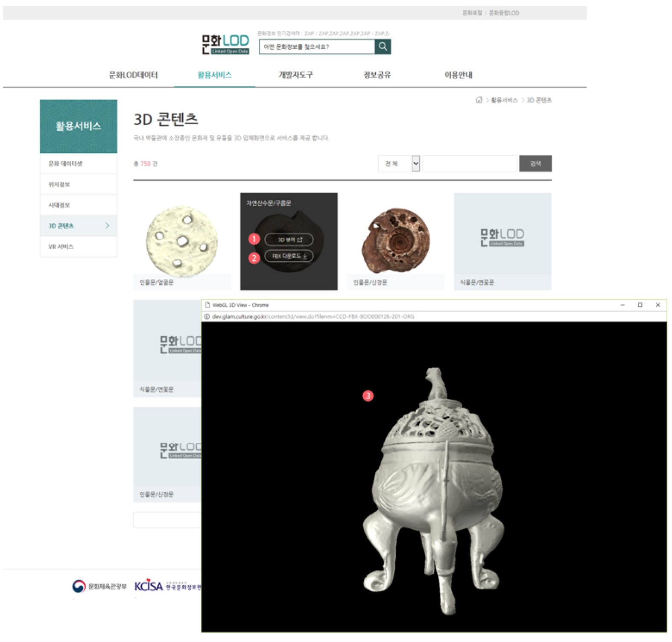The image size is (672, 642).
Task: Open the 개발자도구 menu item
Action: click(295, 75)
